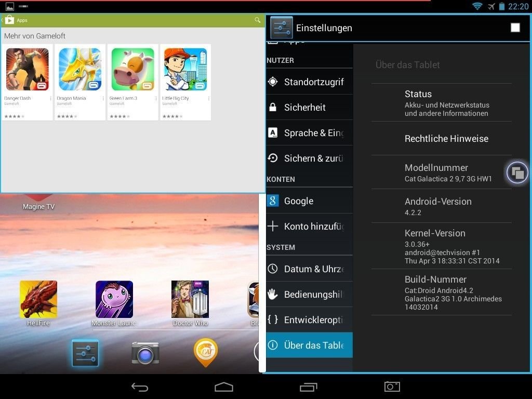The height and width of the screenshot is (399, 532).
Task: Open the Play Store Apps bag icon
Action: [x=9, y=20]
